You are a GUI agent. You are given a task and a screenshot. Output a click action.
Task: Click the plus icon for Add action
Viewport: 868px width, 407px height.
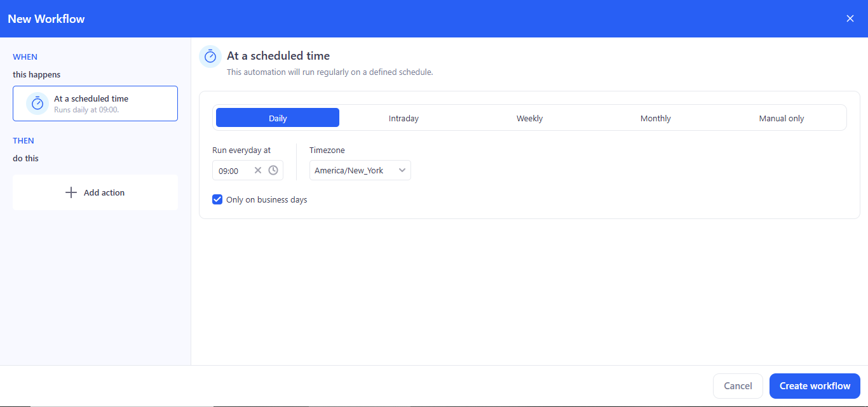(71, 192)
